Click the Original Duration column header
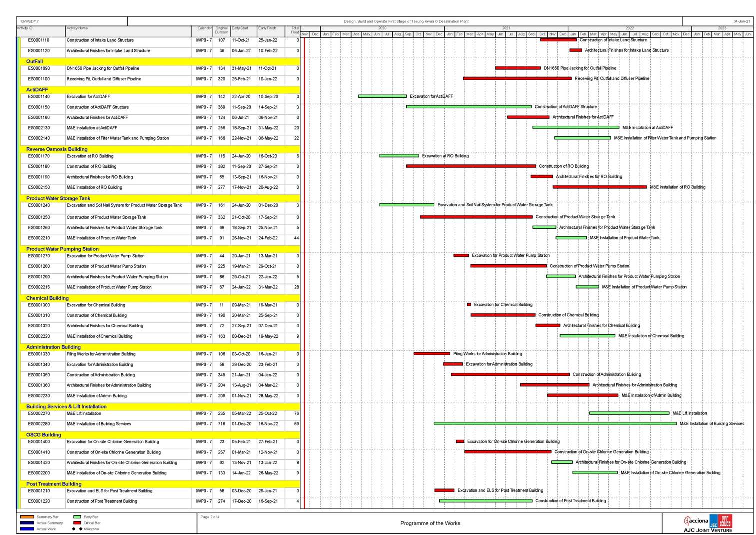The width and height of the screenshot is (756, 535). (x=221, y=30)
